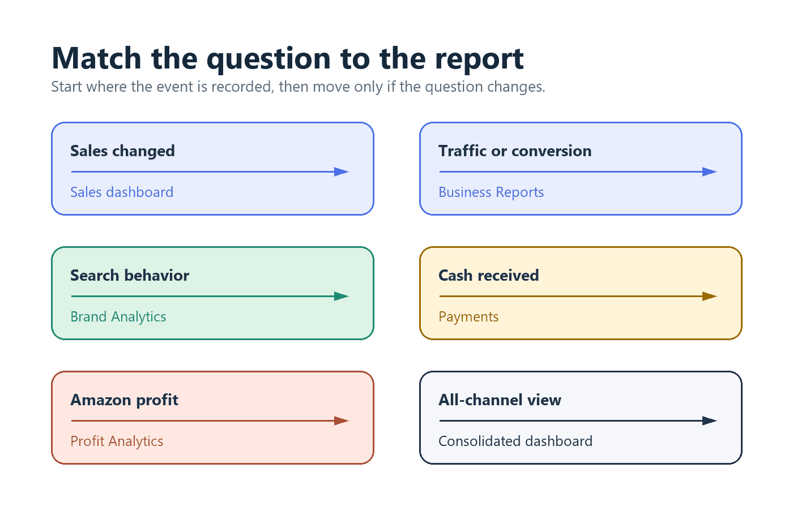Click the "All-channel view" heading
793x532 pixels.
(x=500, y=400)
